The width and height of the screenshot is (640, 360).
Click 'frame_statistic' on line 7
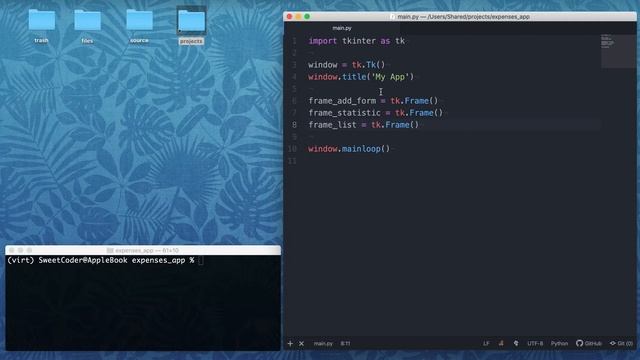coord(344,113)
